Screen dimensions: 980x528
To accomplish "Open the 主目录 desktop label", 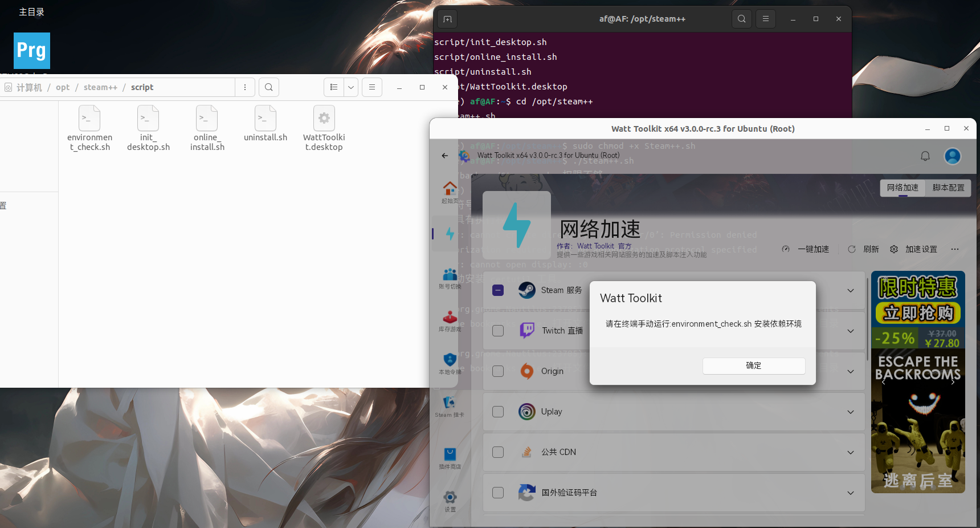I will tap(31, 12).
